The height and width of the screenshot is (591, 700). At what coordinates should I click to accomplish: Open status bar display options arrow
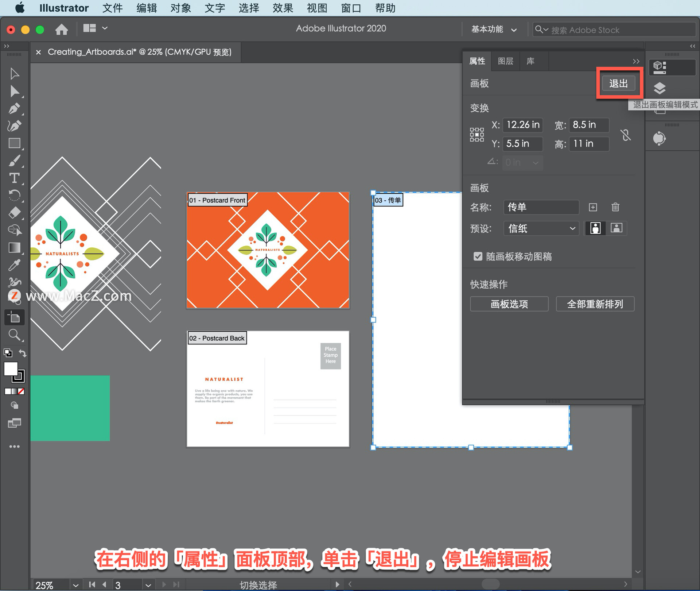coord(337,585)
